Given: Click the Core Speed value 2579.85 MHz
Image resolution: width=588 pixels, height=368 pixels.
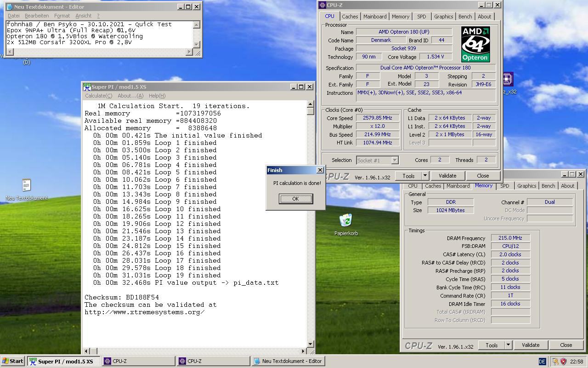Looking at the screenshot, I should (x=378, y=118).
